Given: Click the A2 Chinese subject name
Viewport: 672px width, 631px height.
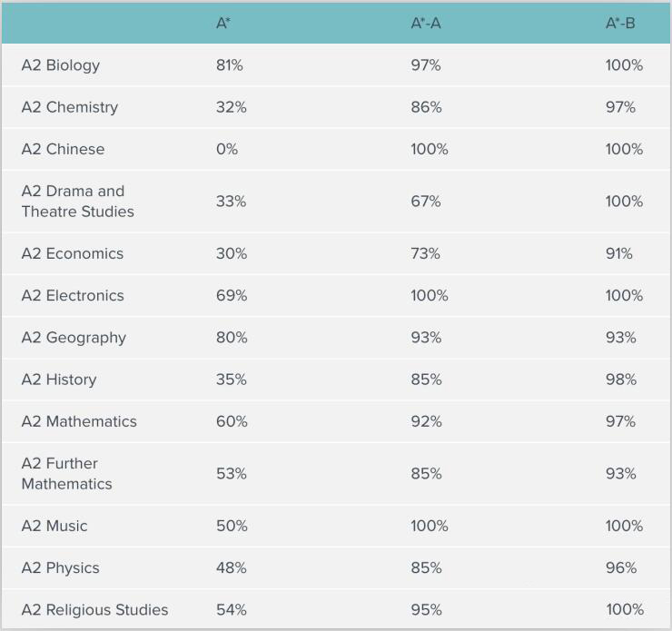Looking at the screenshot, I should pyautogui.click(x=63, y=149).
